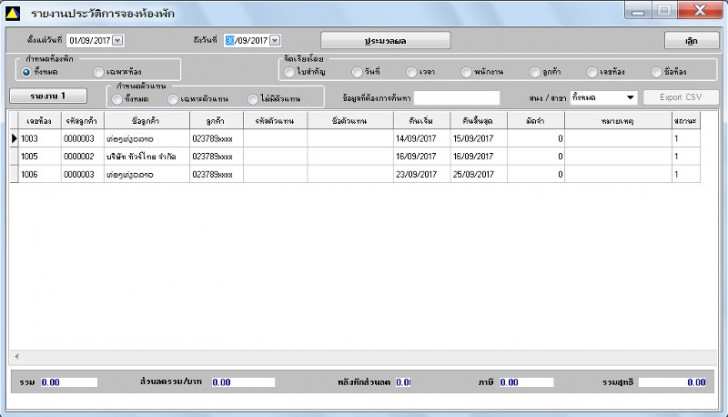Sort by พนักงาน (employee) radio option
Image resolution: width=728 pixels, height=417 pixels.
[466, 72]
